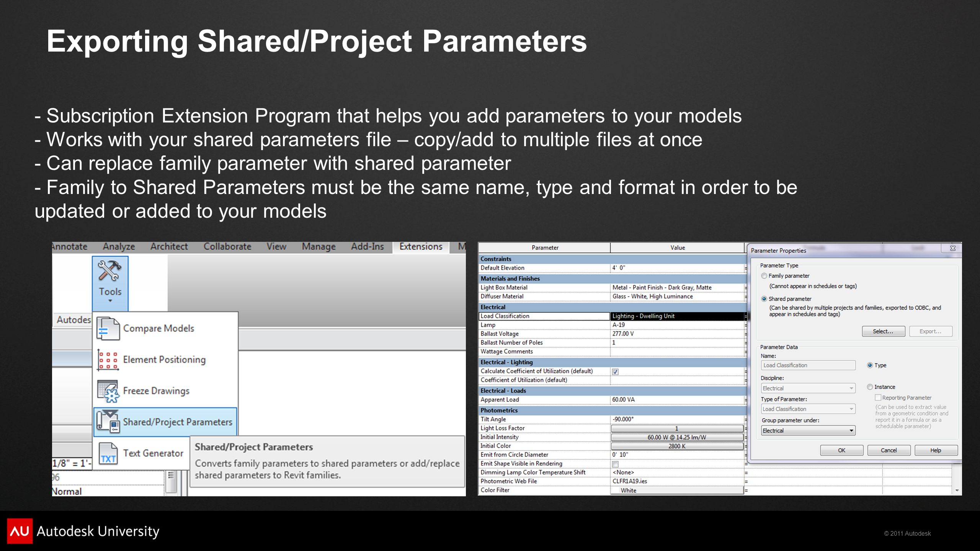The height and width of the screenshot is (551, 980).
Task: Click the Tilt Angle -90.000° value
Action: (677, 419)
